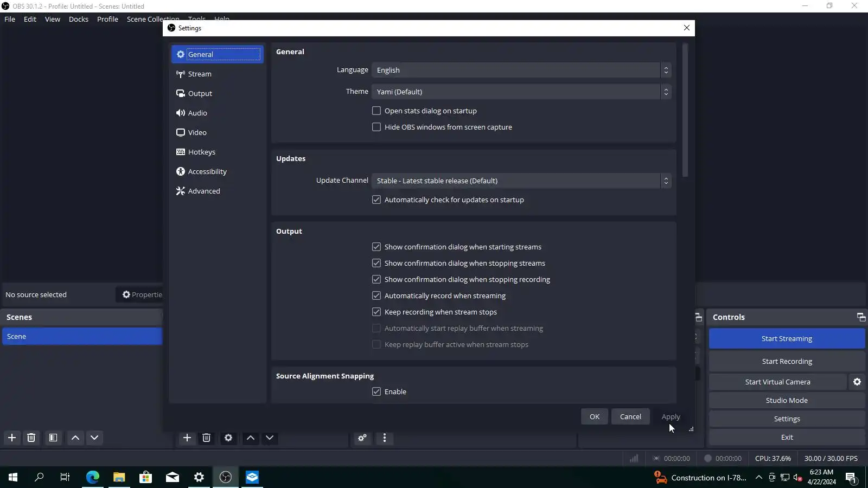Viewport: 868px width, 488px height.
Task: Click Start Virtual Camera button
Action: [777, 382]
